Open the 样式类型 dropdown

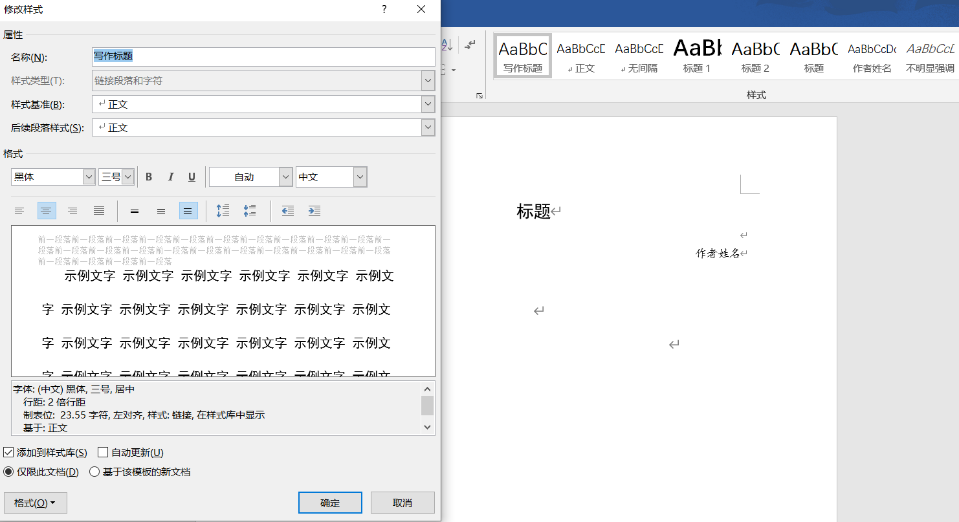pyautogui.click(x=428, y=80)
